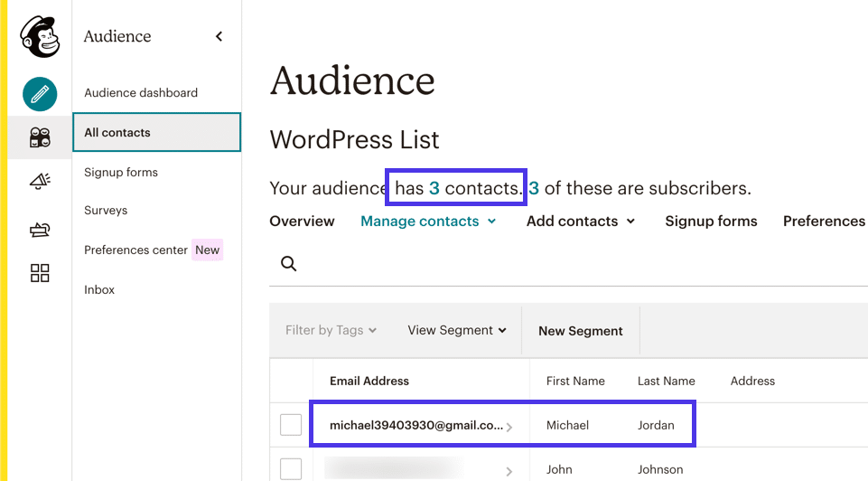
Task: Open the Campaigns megaphone icon
Action: 40,182
